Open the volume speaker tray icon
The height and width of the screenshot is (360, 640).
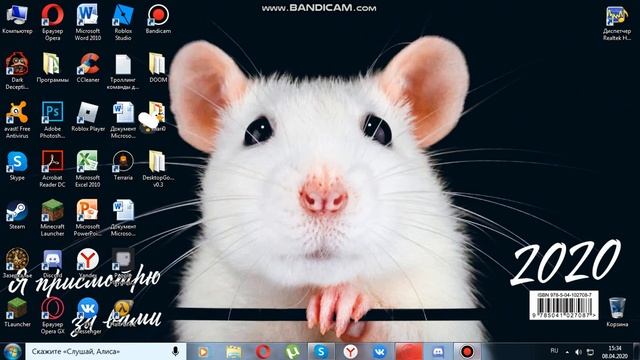pyautogui.click(x=578, y=352)
